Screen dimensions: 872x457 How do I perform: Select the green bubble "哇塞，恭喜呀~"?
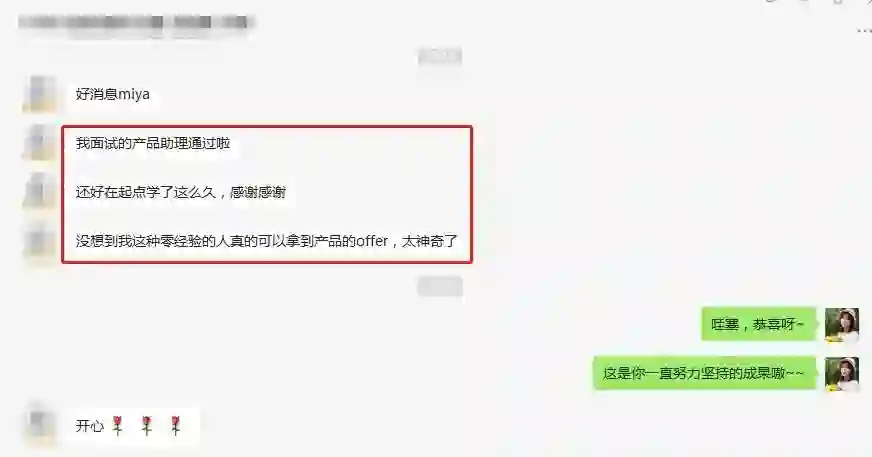click(x=758, y=324)
